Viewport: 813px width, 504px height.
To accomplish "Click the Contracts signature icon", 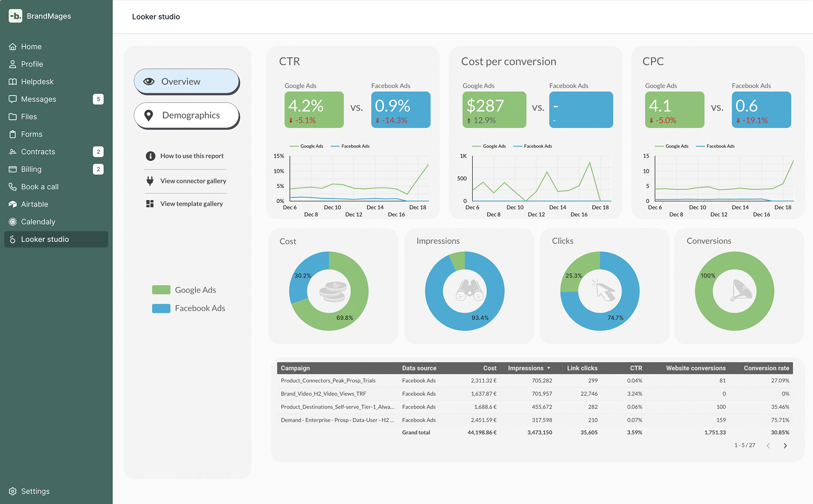I will [13, 152].
